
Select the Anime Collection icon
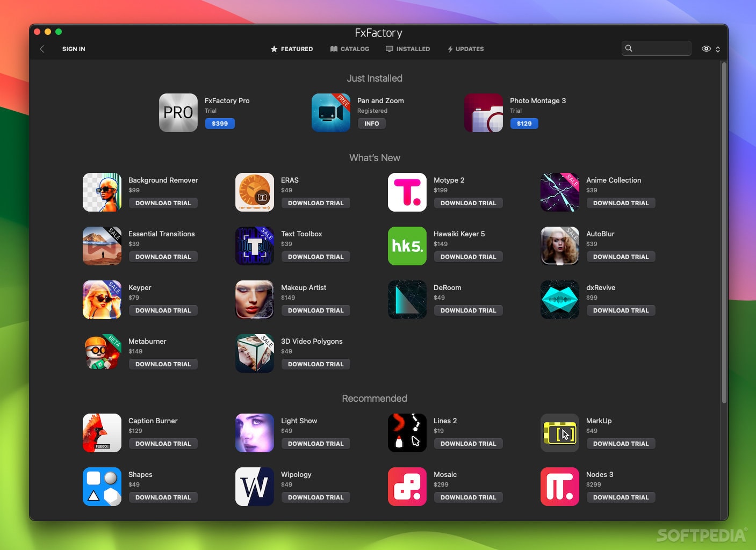(x=560, y=192)
